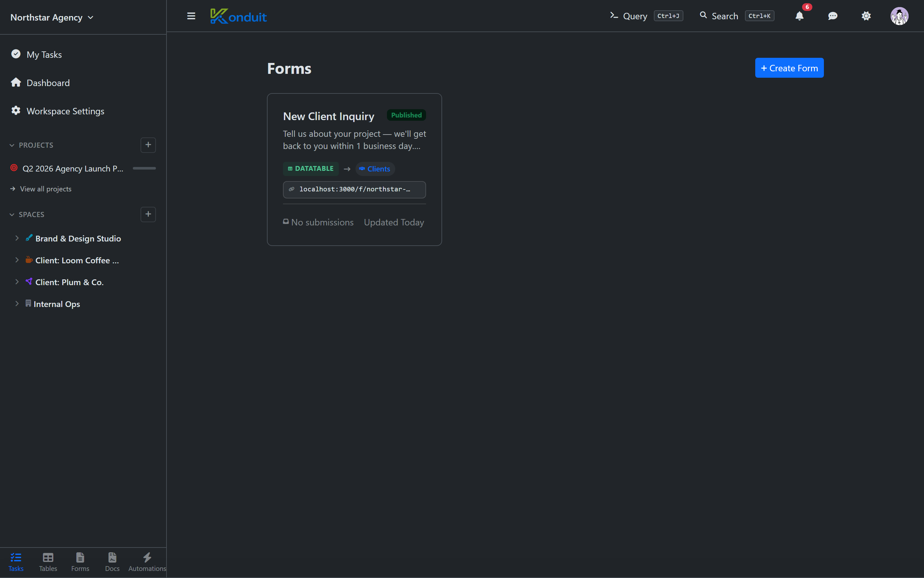Open the Dashboard page
The image size is (924, 578).
tap(48, 83)
